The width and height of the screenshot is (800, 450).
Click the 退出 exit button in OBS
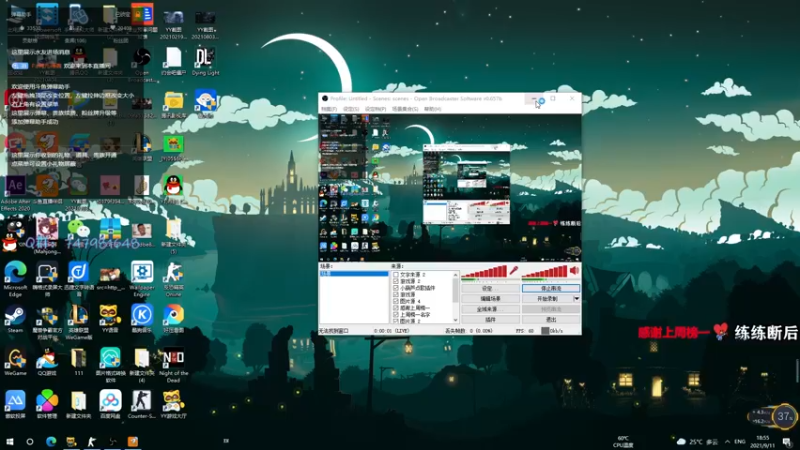[551, 319]
